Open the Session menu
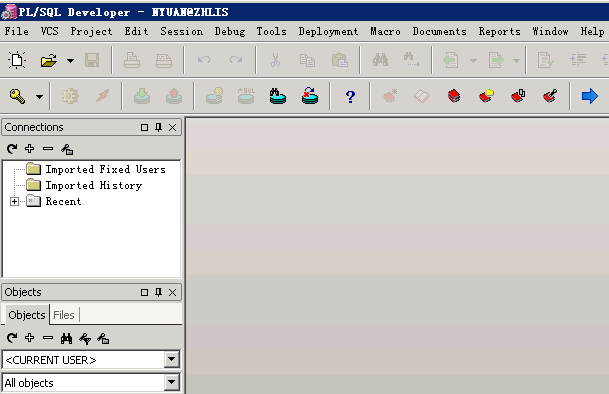 [x=181, y=31]
